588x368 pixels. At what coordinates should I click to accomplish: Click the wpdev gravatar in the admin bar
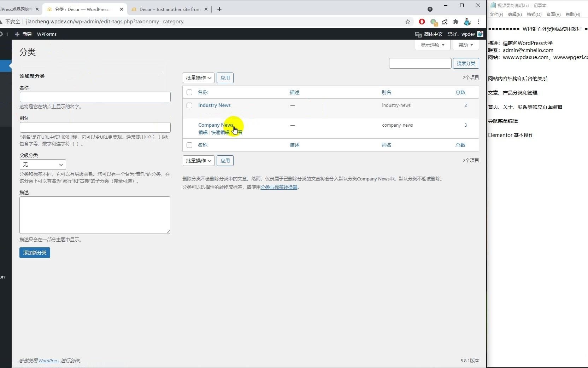[x=480, y=34]
